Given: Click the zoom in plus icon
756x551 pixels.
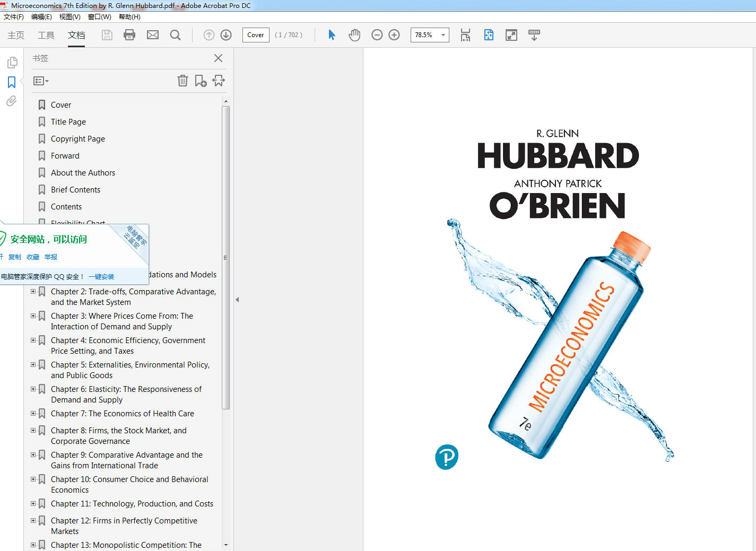Looking at the screenshot, I should tap(394, 35).
